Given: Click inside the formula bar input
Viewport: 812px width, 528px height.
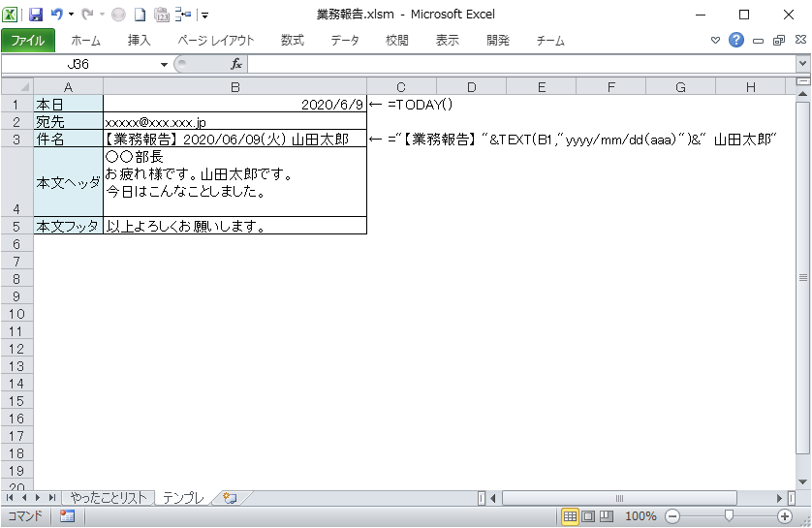Looking at the screenshot, I should [522, 64].
